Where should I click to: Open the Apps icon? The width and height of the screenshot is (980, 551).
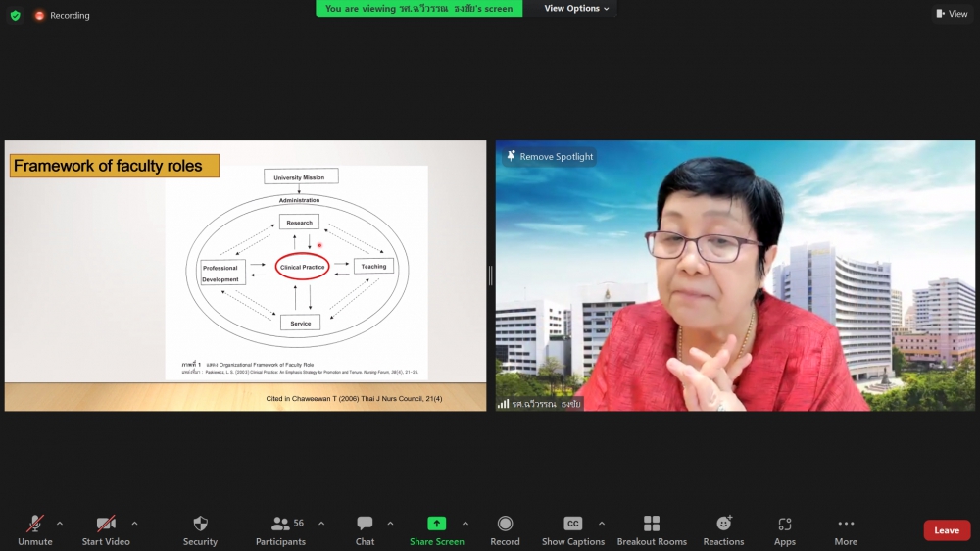click(x=784, y=524)
